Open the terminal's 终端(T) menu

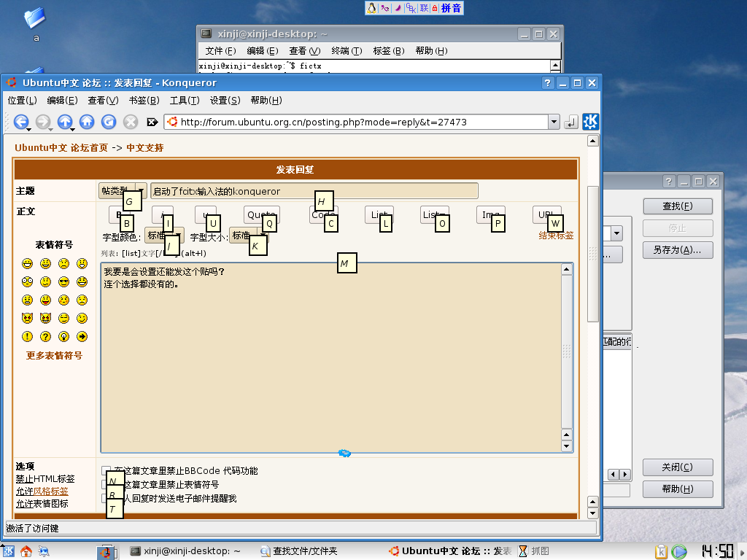tap(347, 51)
